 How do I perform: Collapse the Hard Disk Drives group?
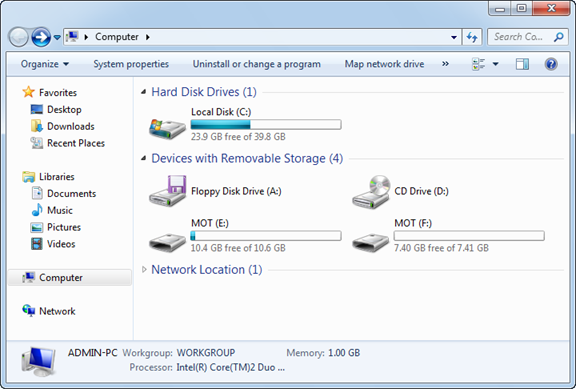click(144, 92)
